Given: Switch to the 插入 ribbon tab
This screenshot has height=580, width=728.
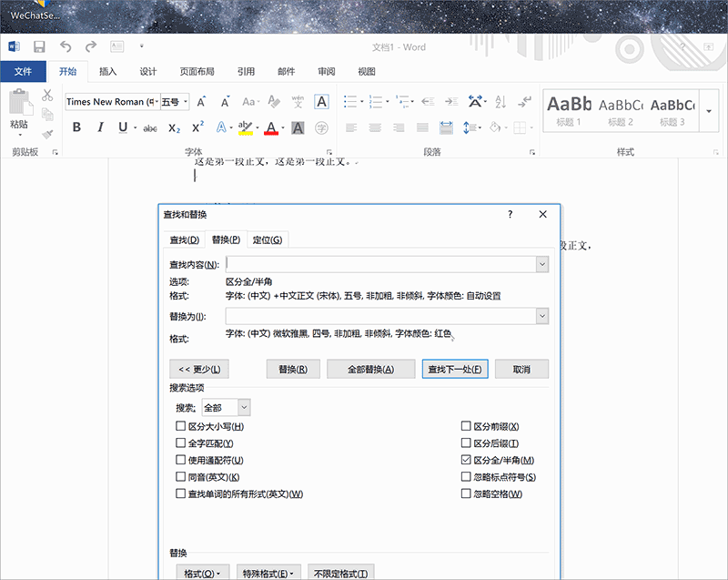Looking at the screenshot, I should point(107,72).
